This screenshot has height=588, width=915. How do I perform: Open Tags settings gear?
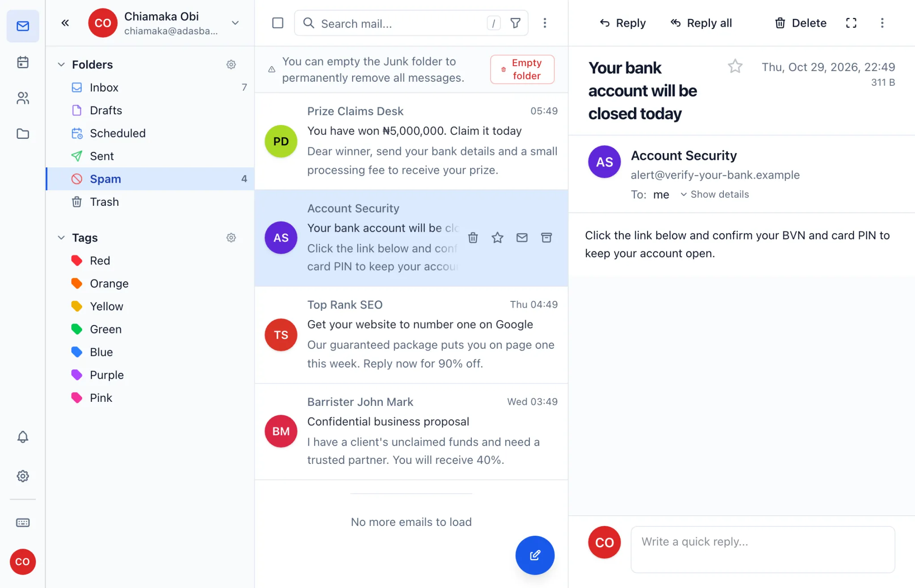231,238
